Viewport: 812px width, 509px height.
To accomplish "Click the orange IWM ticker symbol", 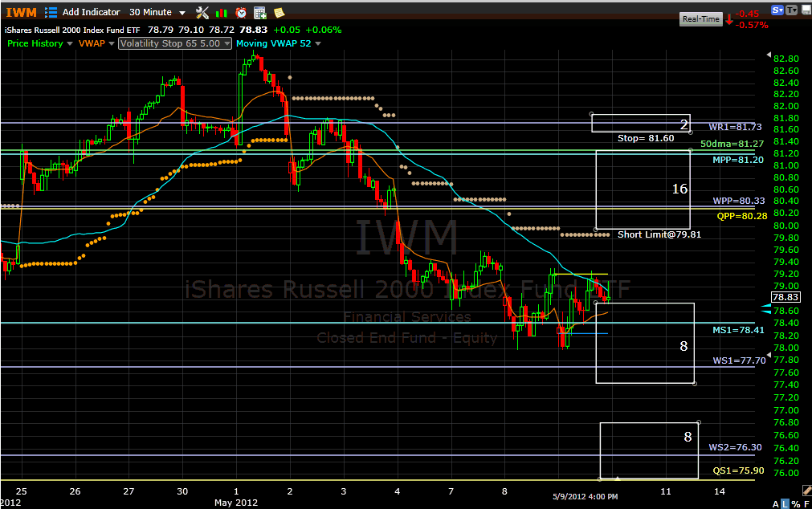I will pos(21,12).
